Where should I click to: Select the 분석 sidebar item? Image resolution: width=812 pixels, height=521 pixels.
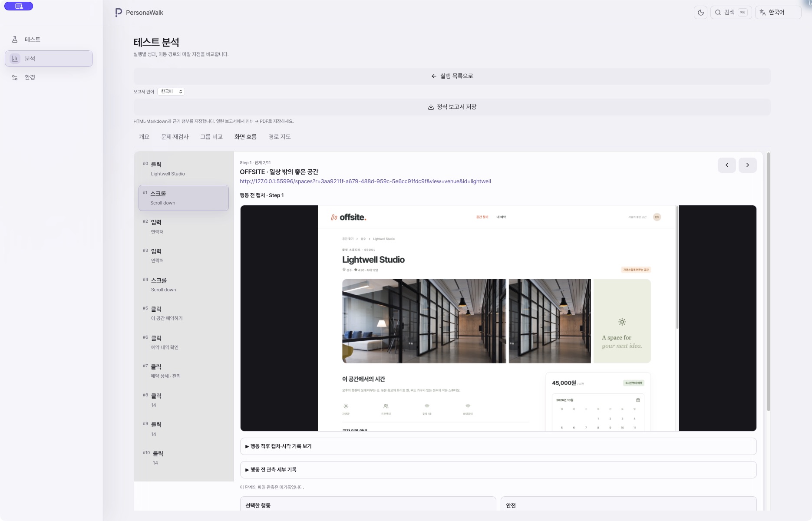pyautogui.click(x=49, y=59)
